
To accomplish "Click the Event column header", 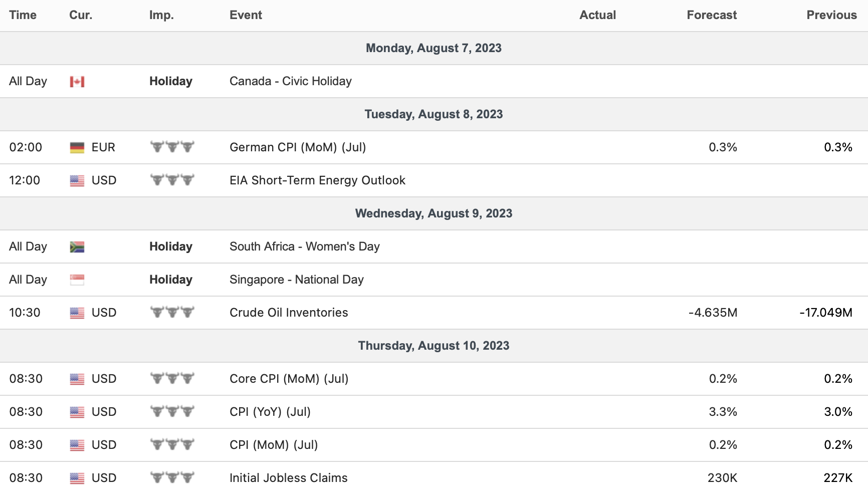I will click(246, 15).
